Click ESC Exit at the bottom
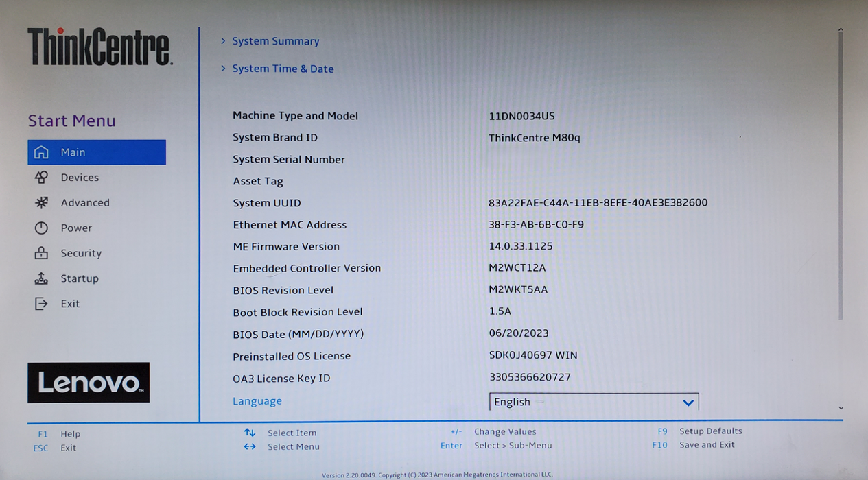Viewport: 868px width, 480px height. [x=55, y=448]
